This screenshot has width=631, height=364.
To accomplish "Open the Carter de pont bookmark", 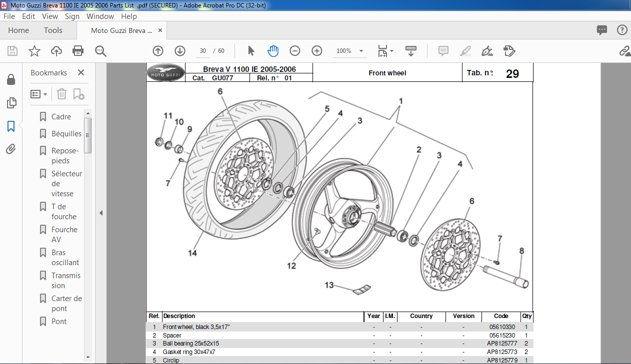I will pos(66,304).
